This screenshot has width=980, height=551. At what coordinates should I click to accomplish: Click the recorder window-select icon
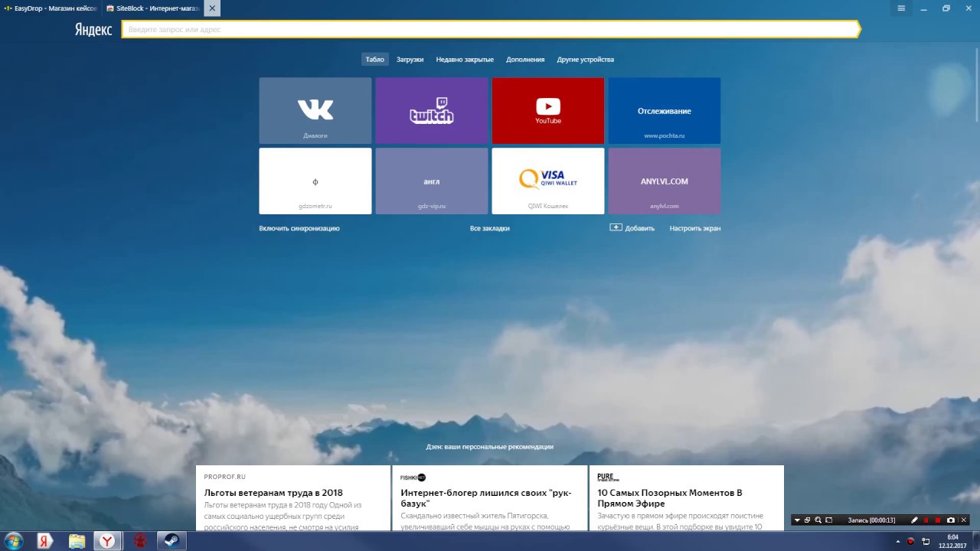click(x=807, y=520)
